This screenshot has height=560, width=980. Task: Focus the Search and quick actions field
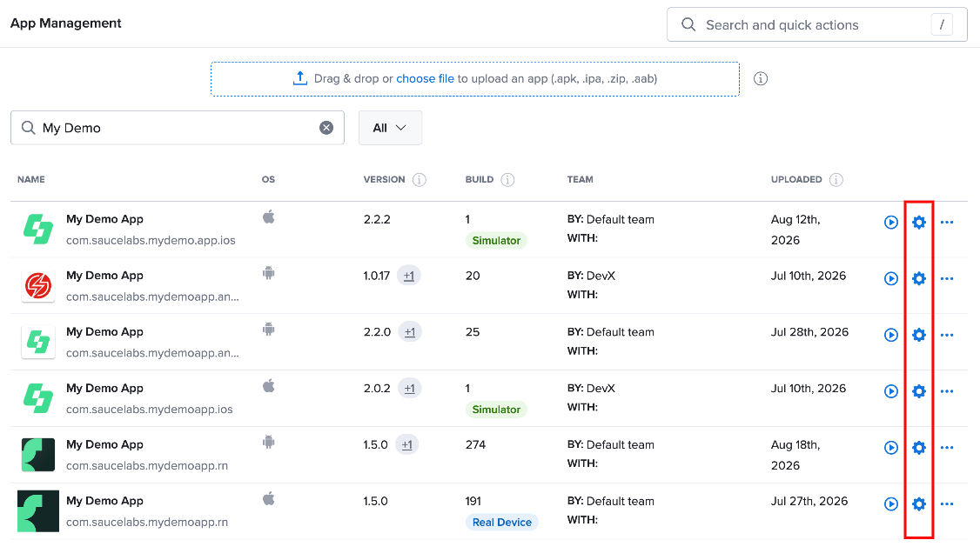(817, 25)
